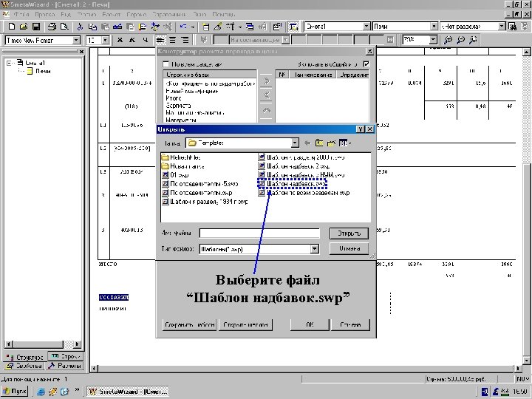This screenshot has width=532, height=399.
Task: Click the Cut scissors icon
Action: point(80,27)
